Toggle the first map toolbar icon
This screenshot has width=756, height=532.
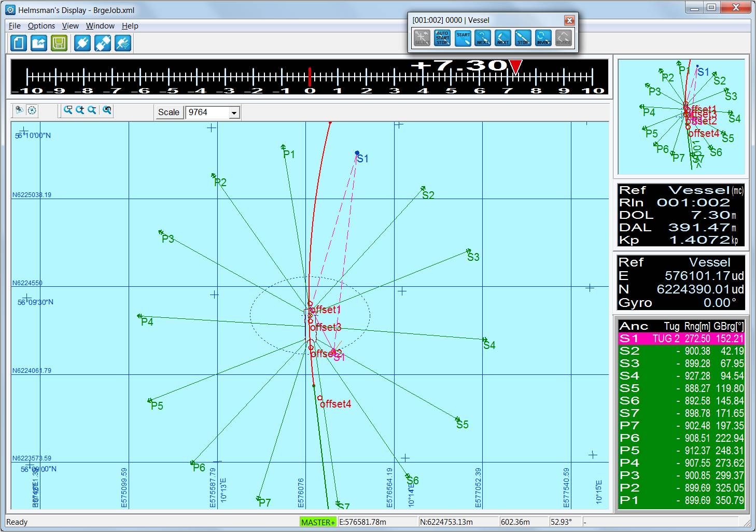[x=19, y=110]
